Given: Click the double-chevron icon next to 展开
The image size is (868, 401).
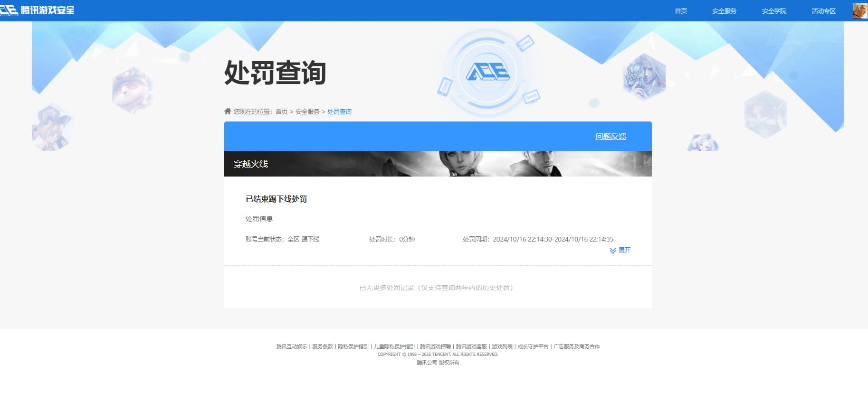Looking at the screenshot, I should click(613, 251).
